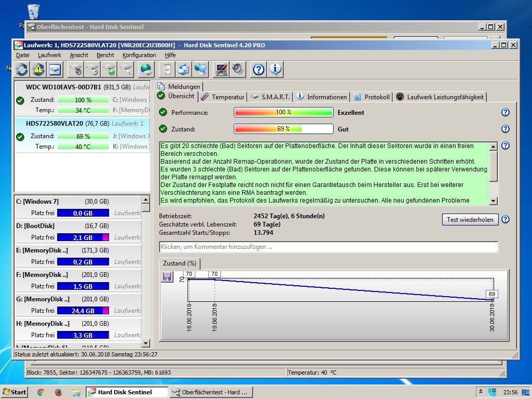Image resolution: width=532 pixels, height=399 pixels.
Task: Click the question mark help toolbar icon
Action: 259,70
